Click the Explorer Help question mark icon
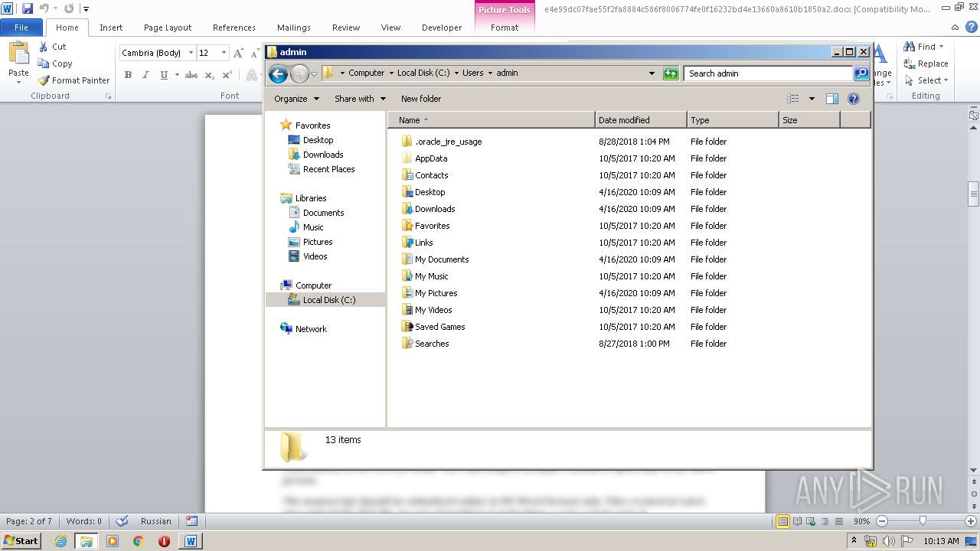Viewport: 980px width, 551px height. [854, 99]
